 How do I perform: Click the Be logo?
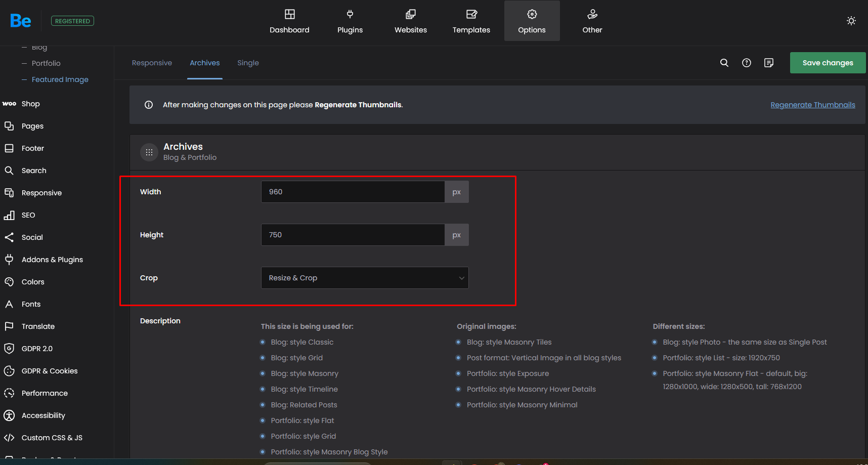(x=20, y=21)
